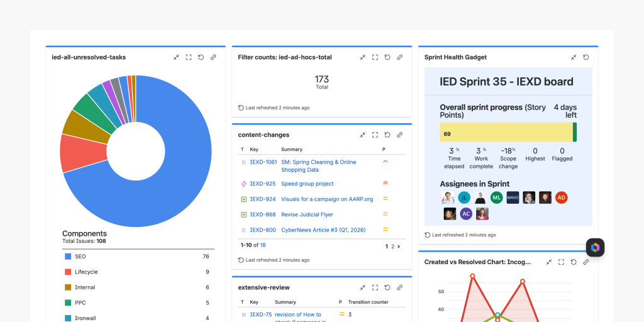Go to next page of content-changes results
The height and width of the screenshot is (322, 644).
tap(399, 247)
